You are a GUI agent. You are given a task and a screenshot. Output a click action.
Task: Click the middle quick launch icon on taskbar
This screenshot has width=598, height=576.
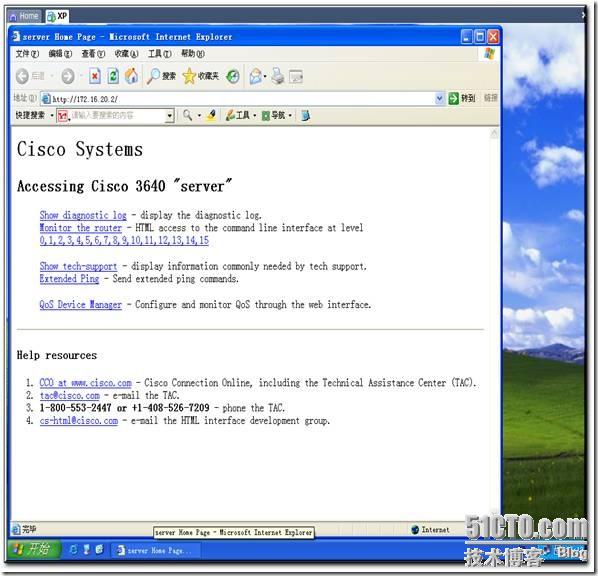click(87, 550)
